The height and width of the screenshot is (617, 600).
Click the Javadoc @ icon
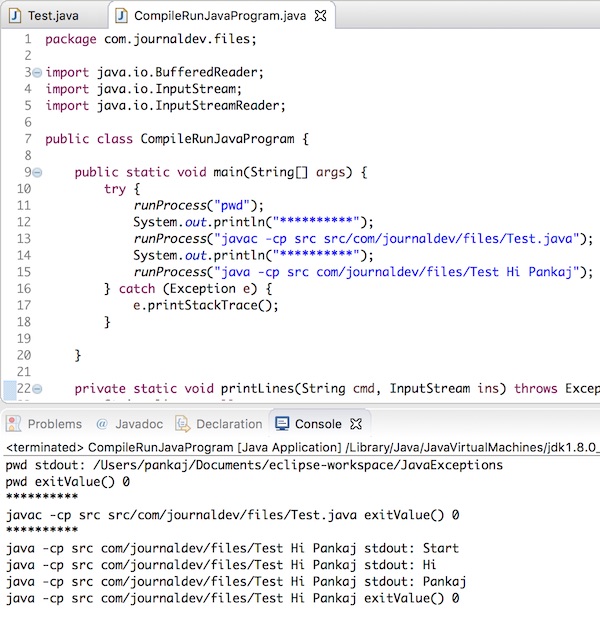click(102, 424)
